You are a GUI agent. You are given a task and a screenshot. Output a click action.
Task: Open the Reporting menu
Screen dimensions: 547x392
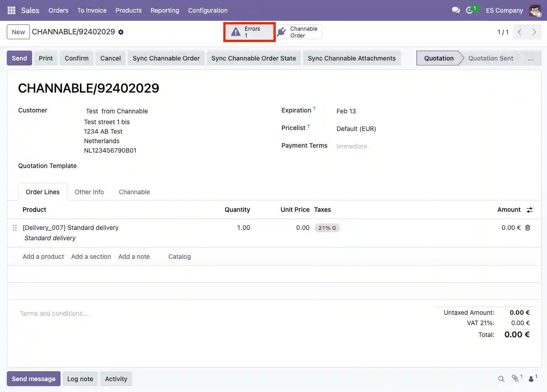pyautogui.click(x=165, y=10)
